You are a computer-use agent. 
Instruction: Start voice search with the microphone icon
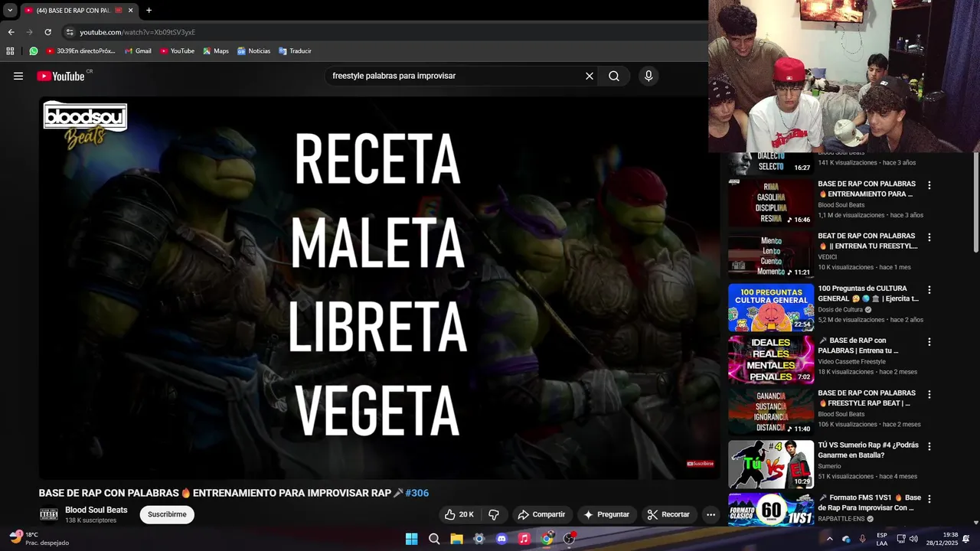click(x=648, y=76)
